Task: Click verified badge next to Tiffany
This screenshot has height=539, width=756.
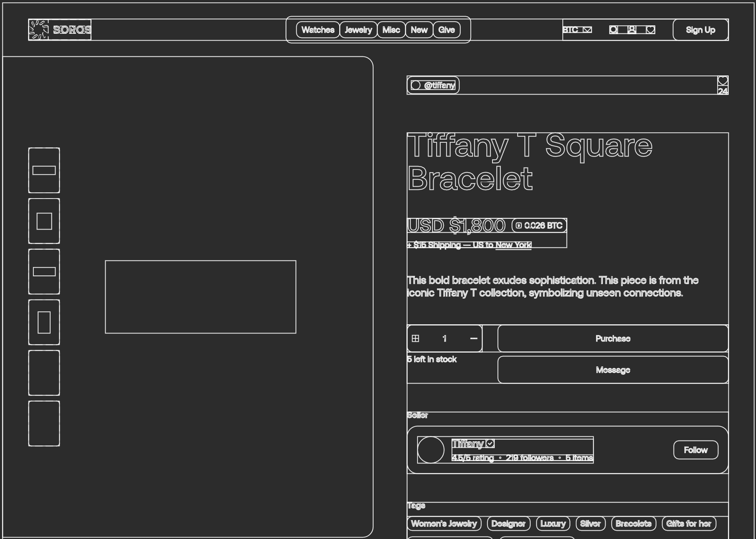Action: [x=490, y=443]
